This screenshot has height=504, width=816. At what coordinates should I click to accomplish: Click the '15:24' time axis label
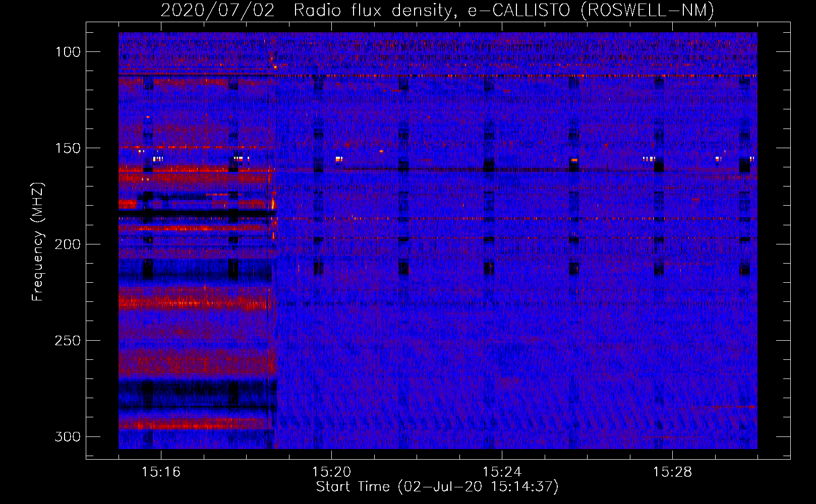(x=502, y=472)
